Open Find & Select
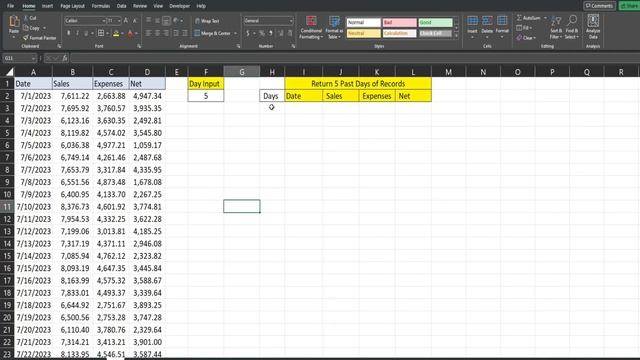640x360 pixels. [572, 27]
